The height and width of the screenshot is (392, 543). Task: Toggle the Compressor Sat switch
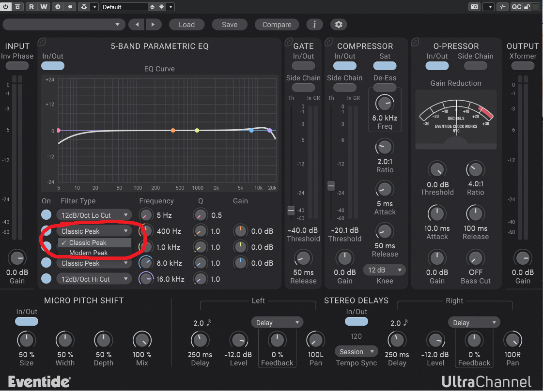coord(385,66)
